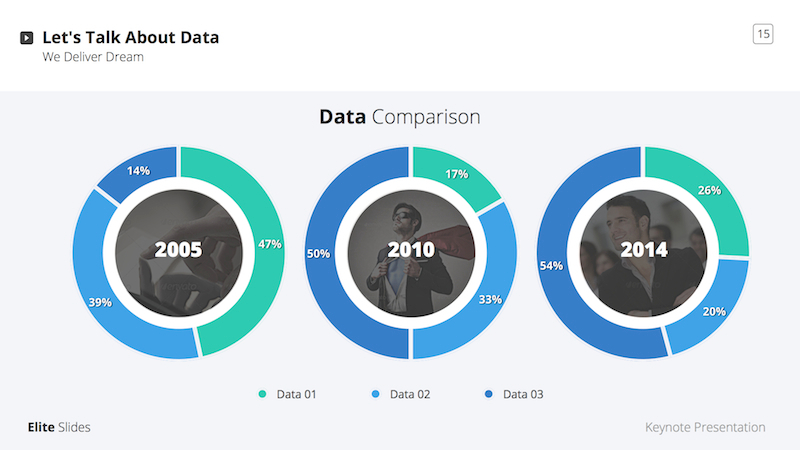Click the slide number 15 box
This screenshot has width=800, height=450.
[x=763, y=35]
